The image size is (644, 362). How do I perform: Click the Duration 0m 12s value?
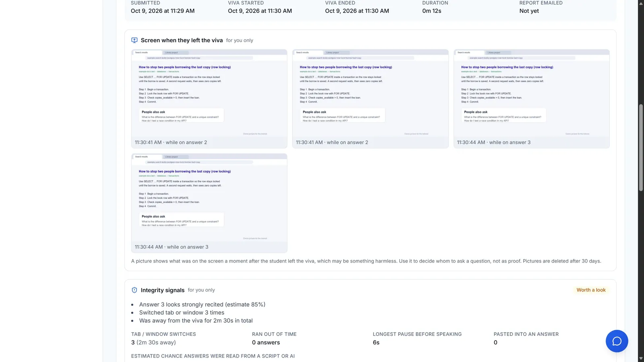(431, 11)
